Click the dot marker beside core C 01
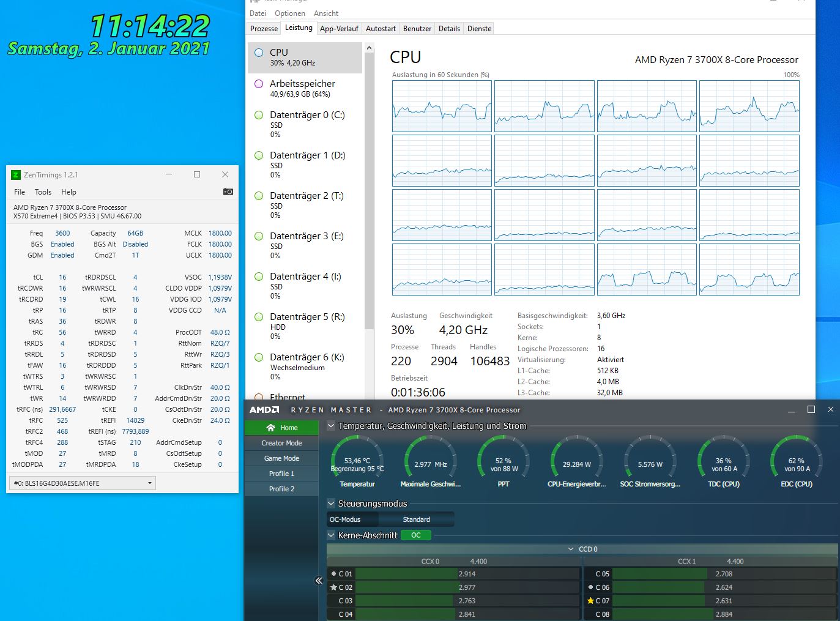 333,574
